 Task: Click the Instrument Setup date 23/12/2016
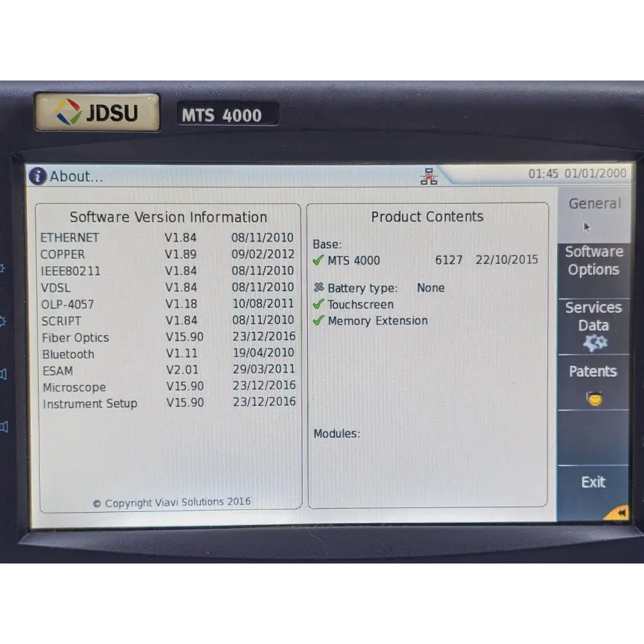(265, 402)
